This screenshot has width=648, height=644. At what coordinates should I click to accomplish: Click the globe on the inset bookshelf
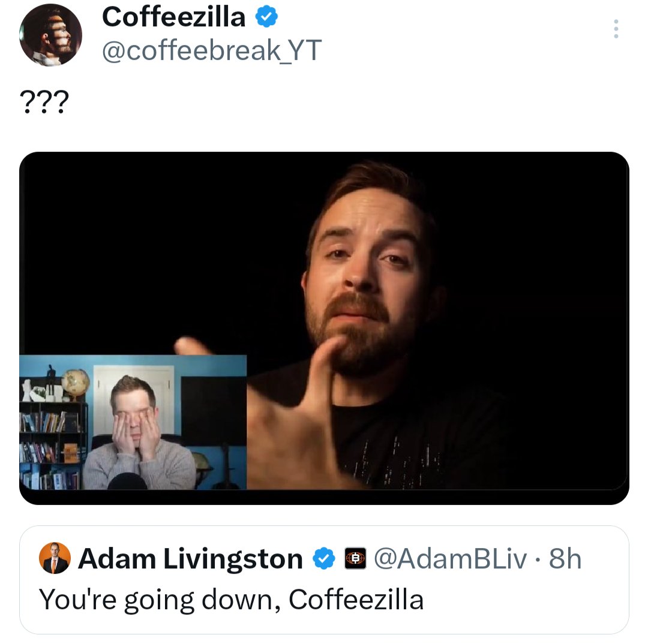pos(75,383)
